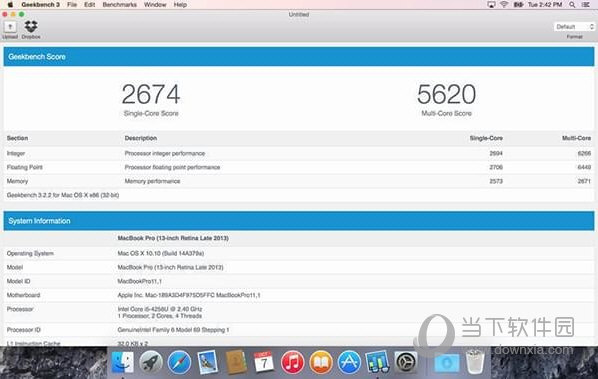Click the Geekbench icon in Dock
598x379 pixels.
377,362
